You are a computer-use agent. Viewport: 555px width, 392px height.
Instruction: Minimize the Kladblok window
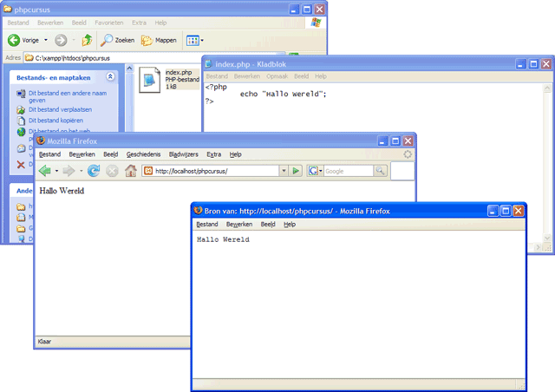[x=520, y=64]
